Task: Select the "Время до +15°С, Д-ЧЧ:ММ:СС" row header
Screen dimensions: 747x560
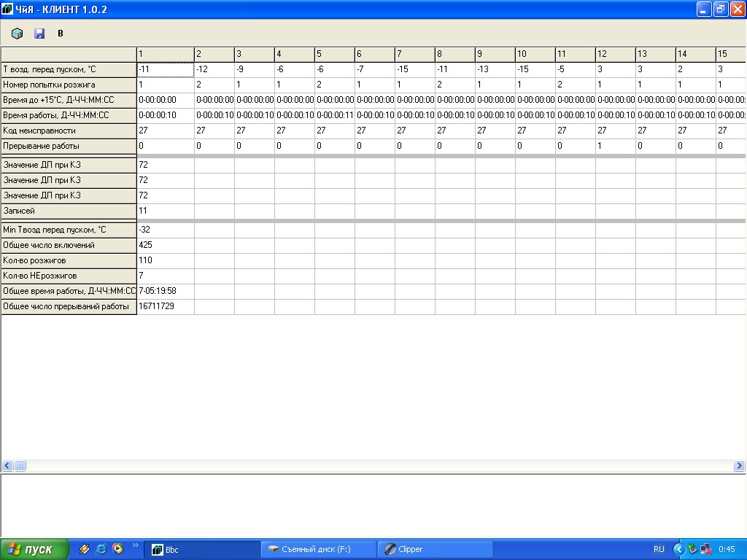Action: pyautogui.click(x=69, y=100)
